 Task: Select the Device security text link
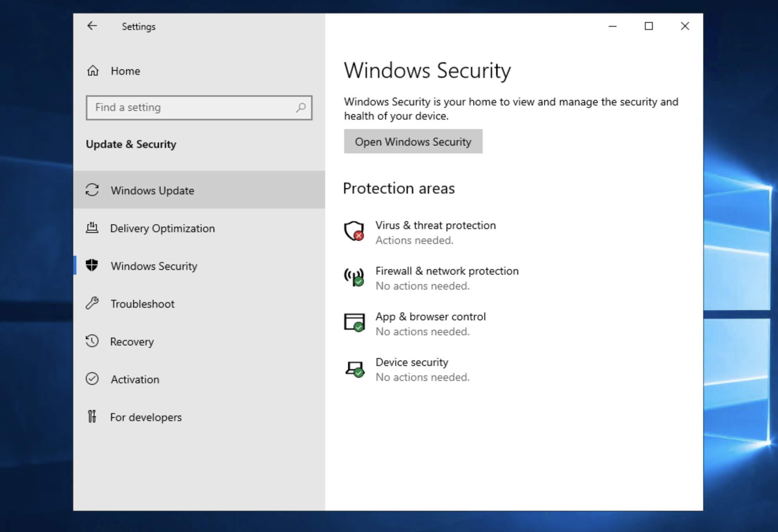[x=412, y=362]
